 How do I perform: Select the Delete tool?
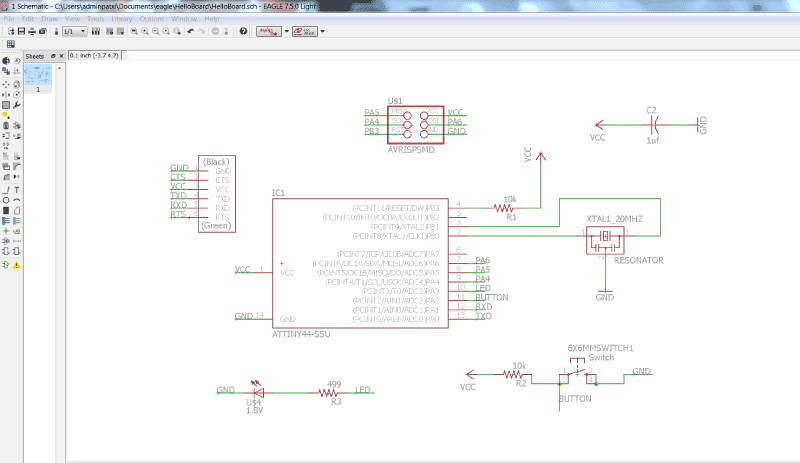coord(6,124)
